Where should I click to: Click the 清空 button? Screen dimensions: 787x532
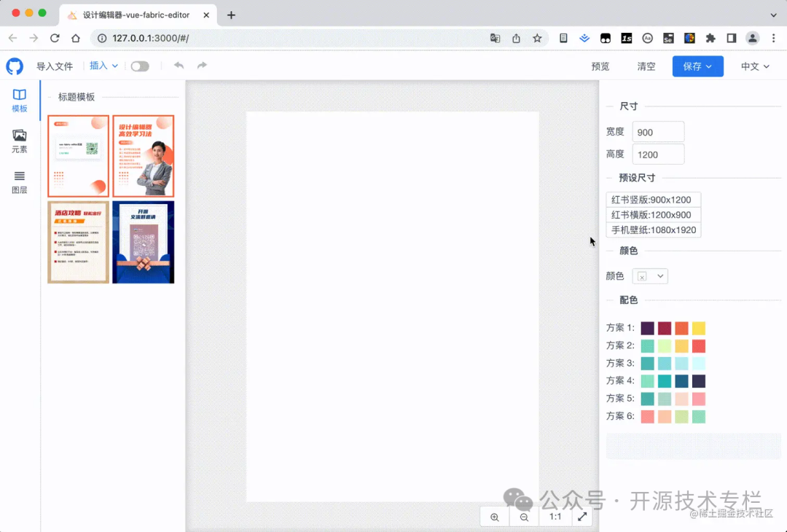coord(646,66)
